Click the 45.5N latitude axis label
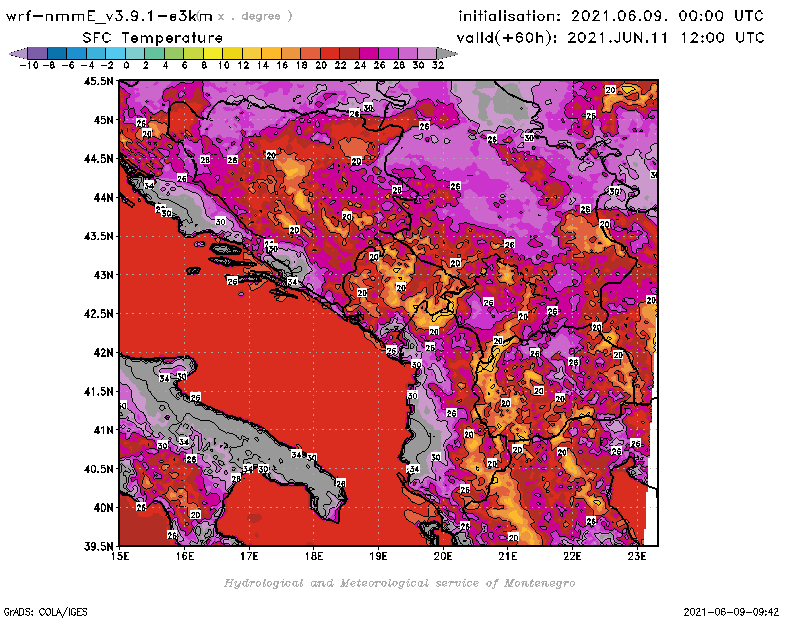This screenshot has height=618, width=800. pyautogui.click(x=98, y=81)
